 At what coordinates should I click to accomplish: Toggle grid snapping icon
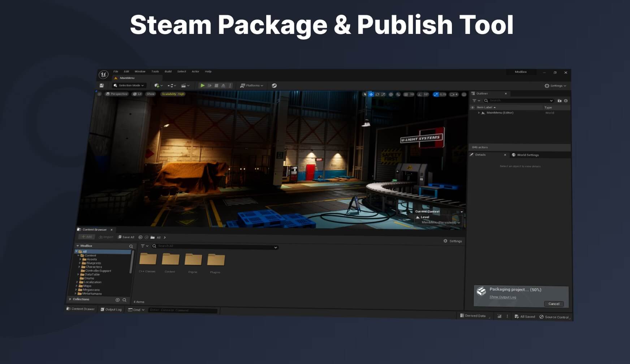pos(406,95)
